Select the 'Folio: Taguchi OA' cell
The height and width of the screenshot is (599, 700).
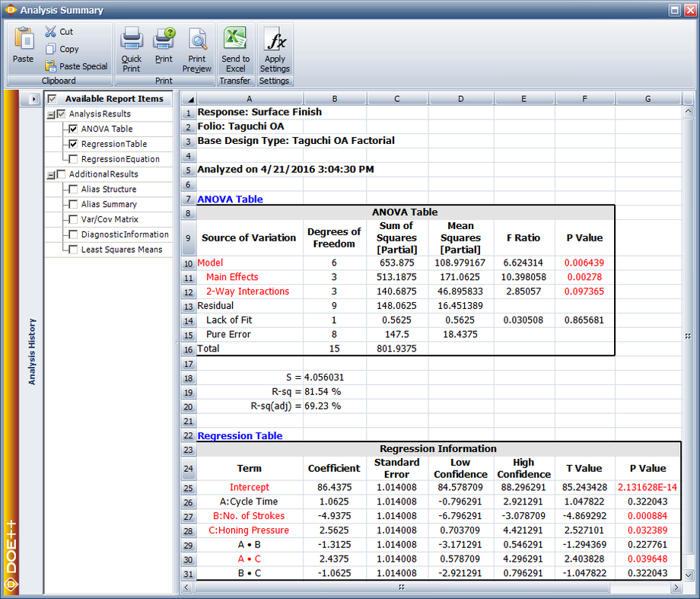tap(250, 126)
